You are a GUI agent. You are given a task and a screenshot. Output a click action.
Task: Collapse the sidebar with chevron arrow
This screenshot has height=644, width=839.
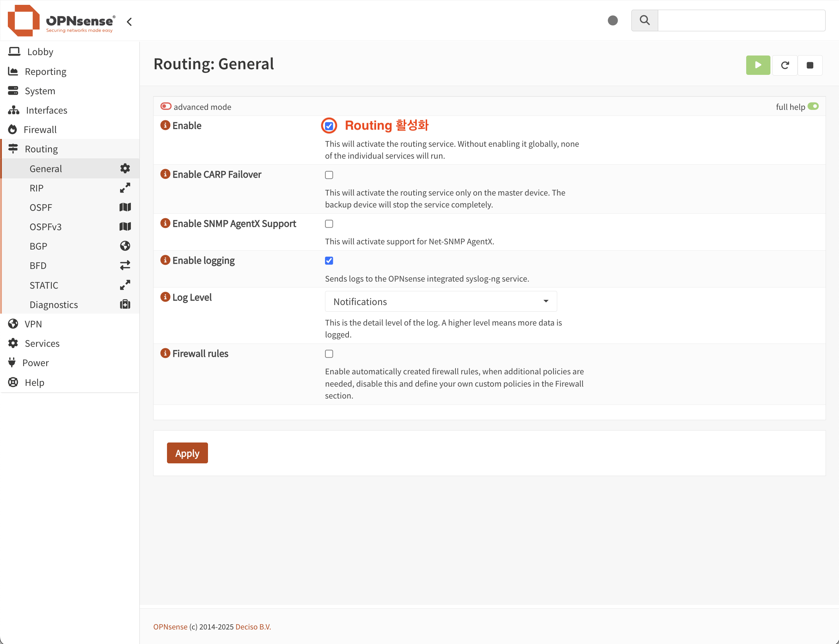129,22
